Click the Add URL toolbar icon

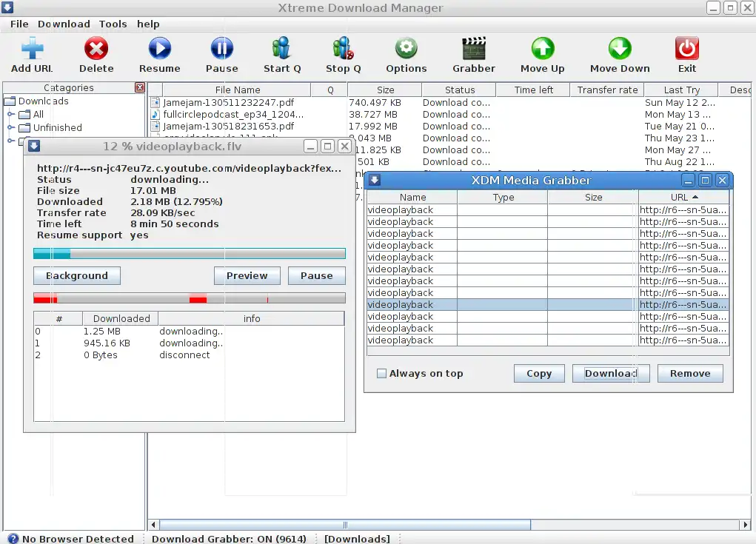click(x=33, y=49)
